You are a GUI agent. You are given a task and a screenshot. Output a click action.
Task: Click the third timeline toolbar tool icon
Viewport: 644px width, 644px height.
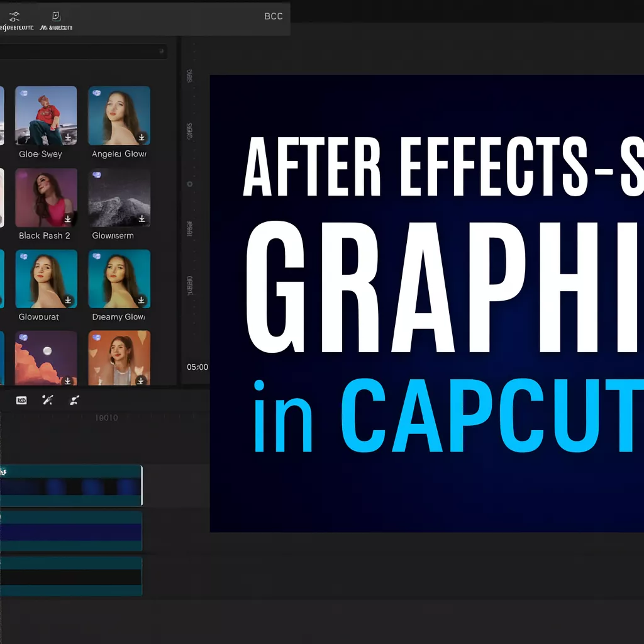coord(74,400)
